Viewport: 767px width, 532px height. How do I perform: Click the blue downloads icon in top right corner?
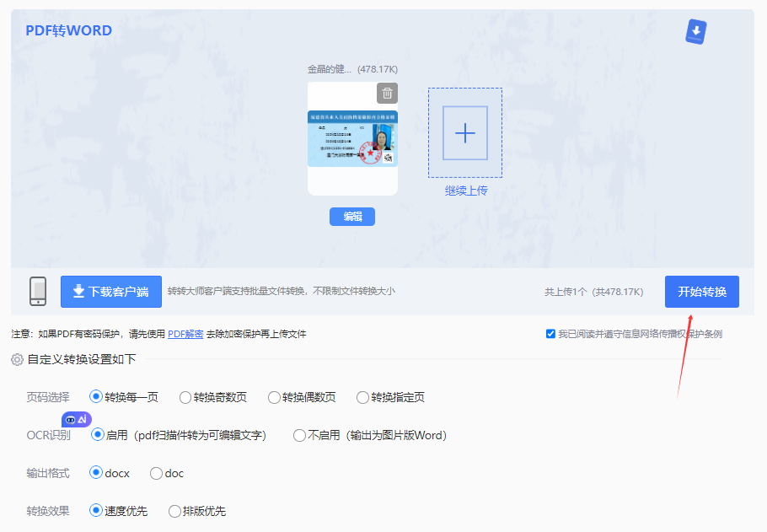coord(695,30)
